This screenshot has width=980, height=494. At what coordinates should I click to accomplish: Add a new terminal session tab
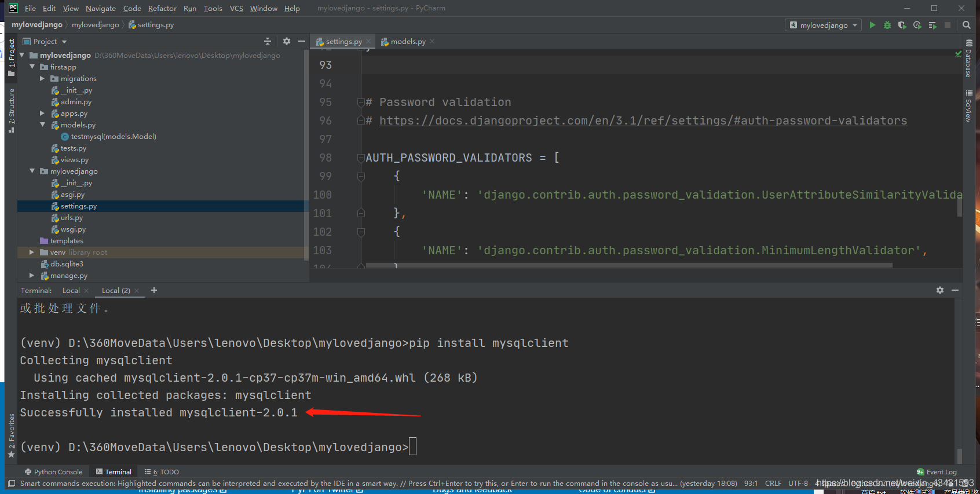154,290
